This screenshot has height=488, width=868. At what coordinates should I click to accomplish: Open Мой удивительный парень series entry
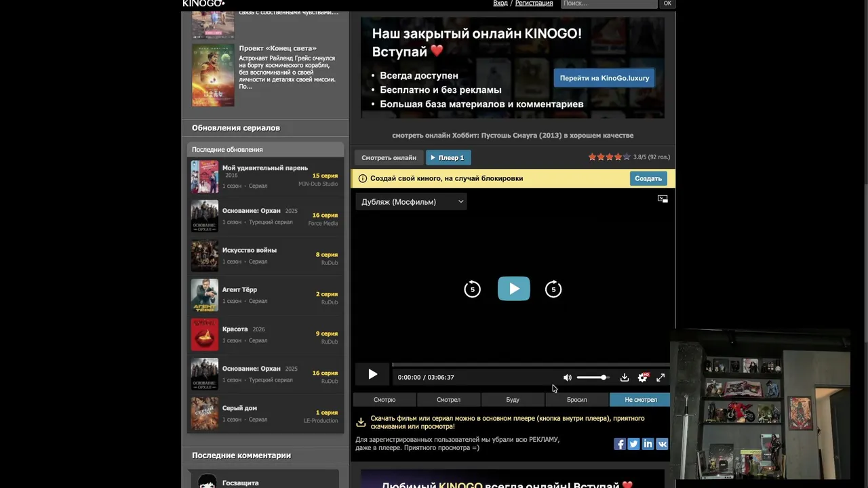[x=265, y=167]
